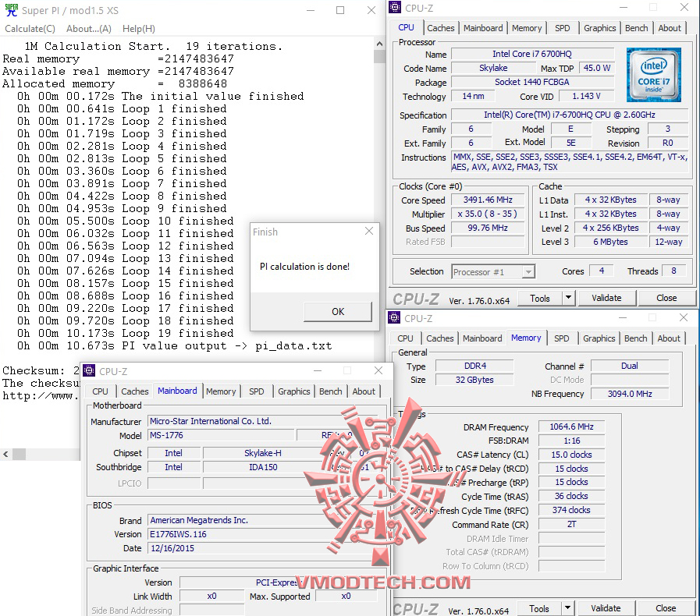Click the Super PI horizontal scrollbar left arrow
This screenshot has height=616, width=700.
(5, 454)
